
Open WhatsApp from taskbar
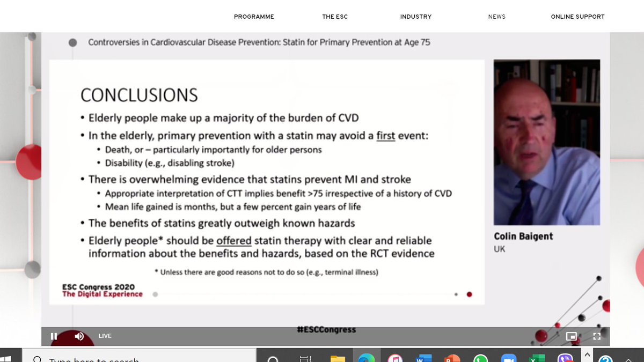(x=480, y=358)
